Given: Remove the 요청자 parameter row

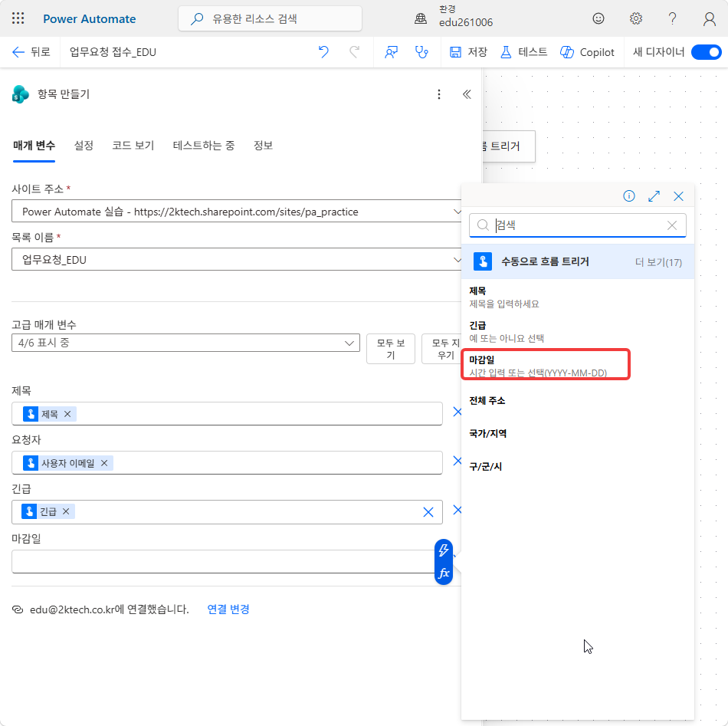Looking at the screenshot, I should point(457,460).
